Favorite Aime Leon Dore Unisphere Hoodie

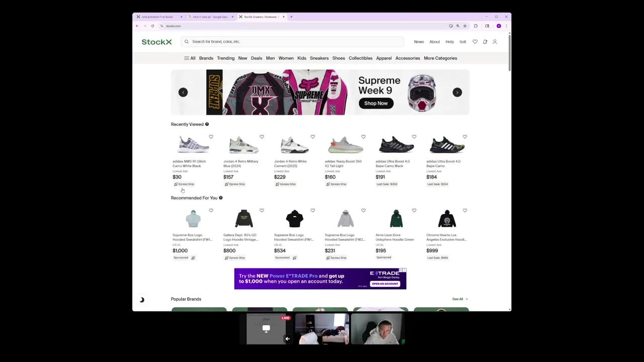pyautogui.click(x=414, y=210)
